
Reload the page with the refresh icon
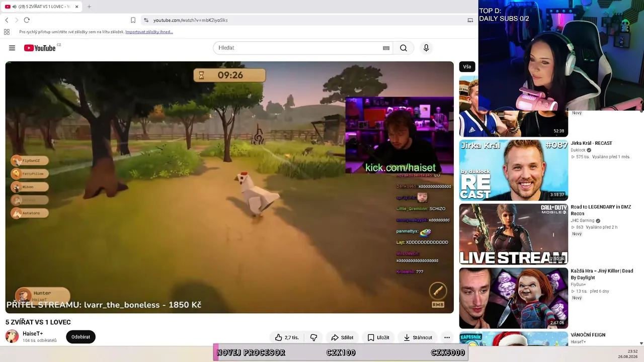point(27,20)
